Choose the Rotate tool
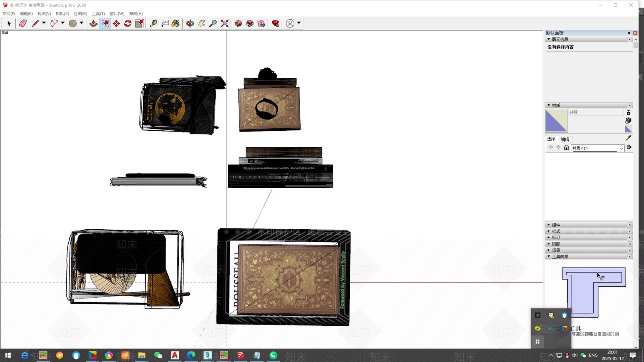The image size is (644, 362). tap(128, 24)
